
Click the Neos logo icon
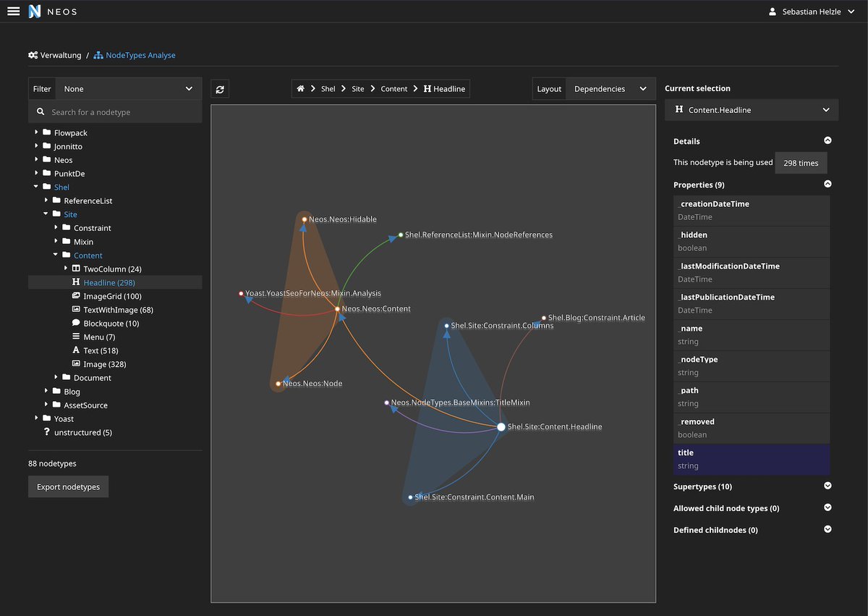click(x=35, y=12)
